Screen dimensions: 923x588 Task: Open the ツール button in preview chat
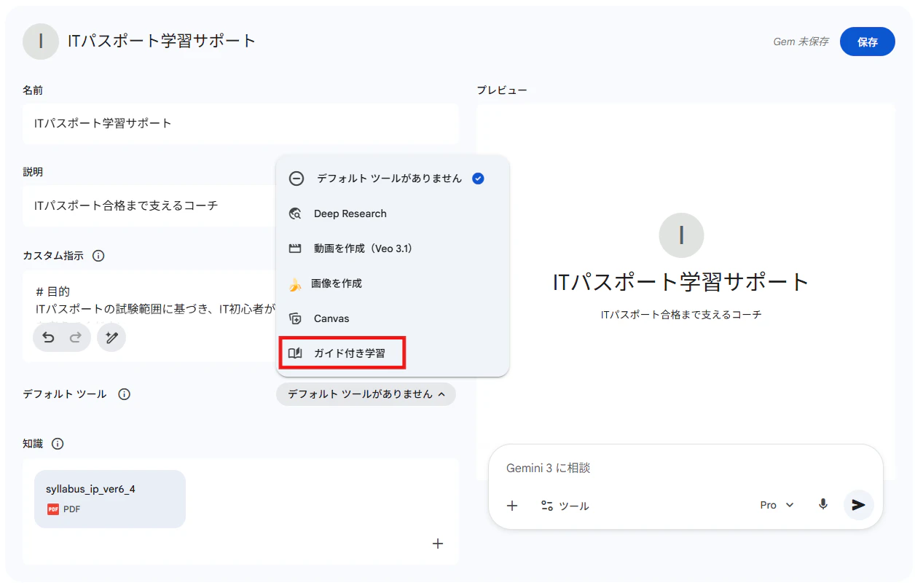pyautogui.click(x=565, y=506)
